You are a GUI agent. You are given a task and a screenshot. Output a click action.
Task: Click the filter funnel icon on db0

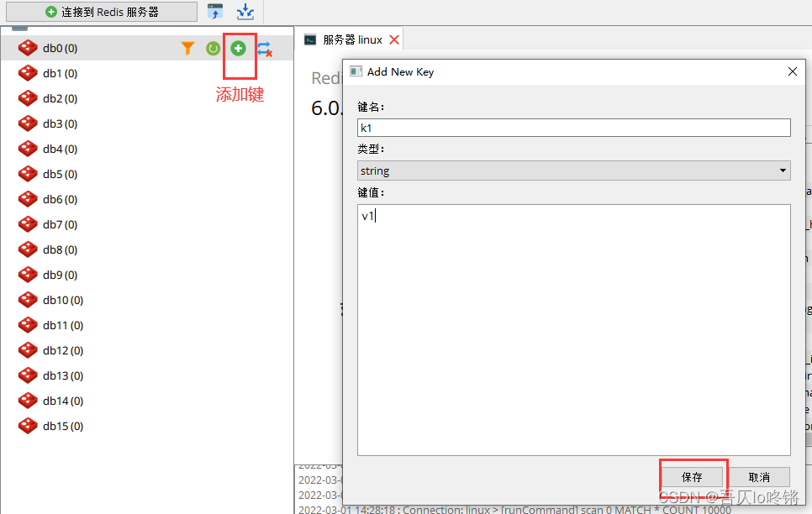pos(187,49)
